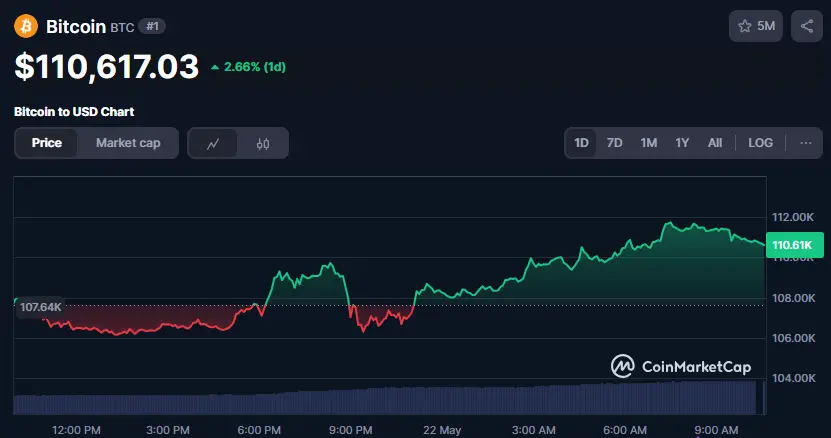Image resolution: width=831 pixels, height=438 pixels.
Task: Choose the 1D time range
Action: [581, 143]
